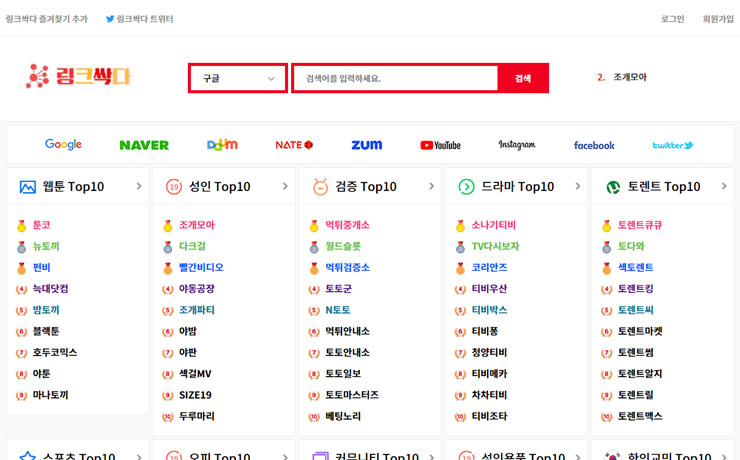Open the 토렌트 Top10 heading
The height and width of the screenshot is (460, 740).
tap(664, 187)
